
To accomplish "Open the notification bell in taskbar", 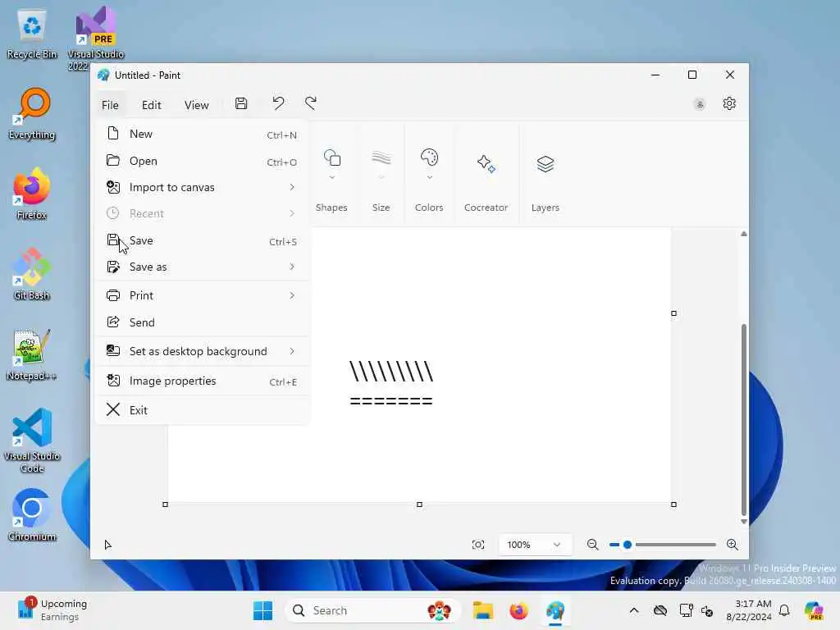I will click(784, 610).
